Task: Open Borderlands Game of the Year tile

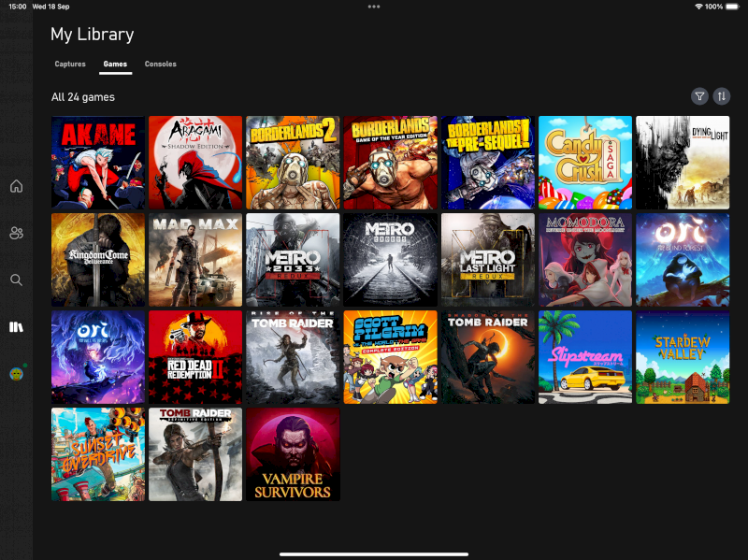Action: [x=390, y=163]
